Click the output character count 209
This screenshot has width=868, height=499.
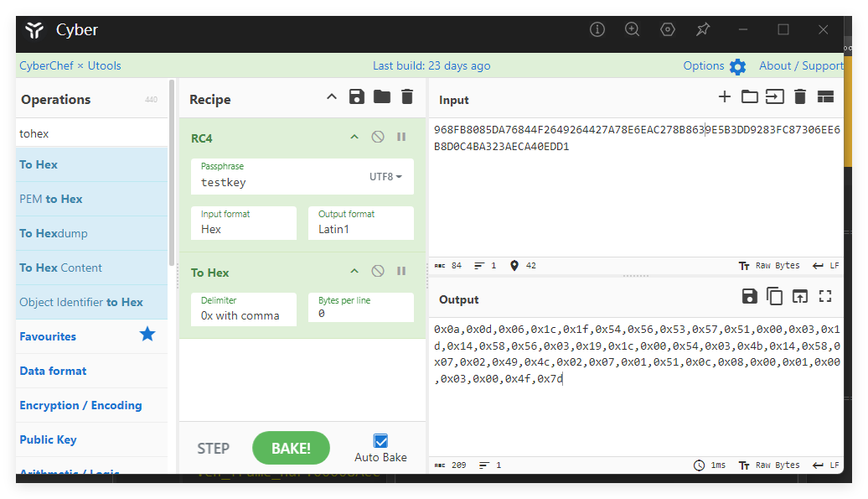tap(451, 465)
